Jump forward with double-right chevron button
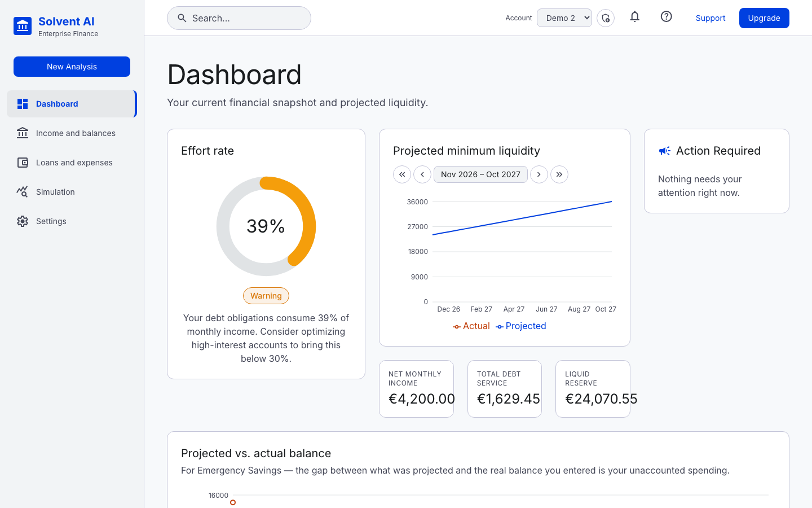This screenshot has width=812, height=508. 559,174
